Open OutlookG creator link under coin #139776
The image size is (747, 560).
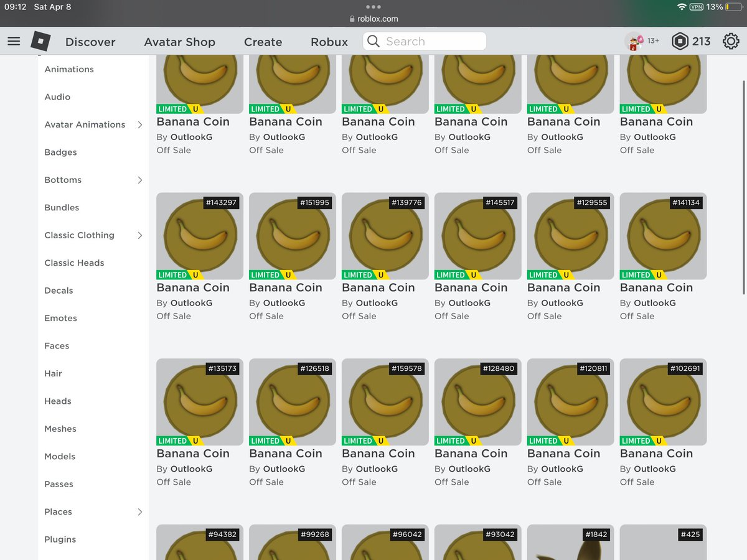click(x=377, y=303)
